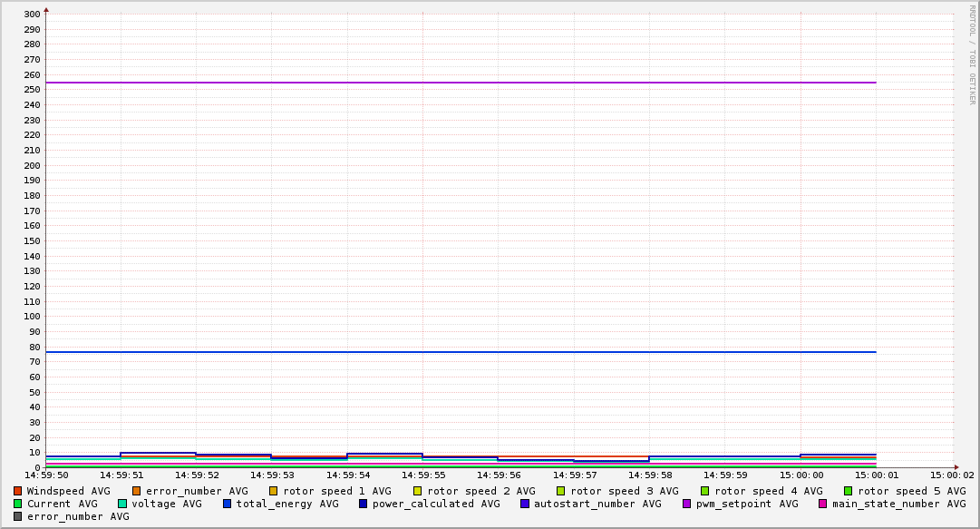The image size is (980, 529).
Task: Click the 14:59:53 time axis label
Action: click(272, 475)
